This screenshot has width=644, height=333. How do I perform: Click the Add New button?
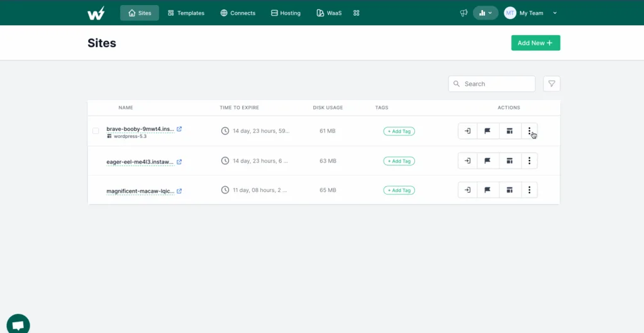[535, 43]
